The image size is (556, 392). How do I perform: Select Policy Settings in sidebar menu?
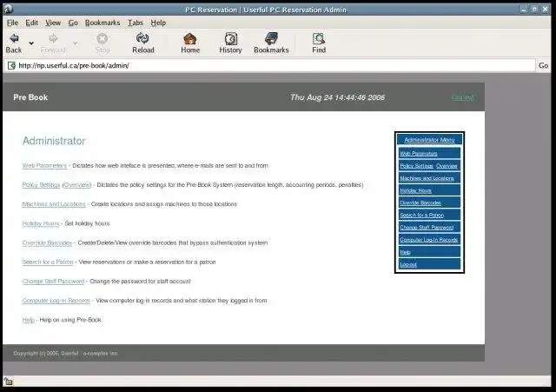tap(416, 166)
